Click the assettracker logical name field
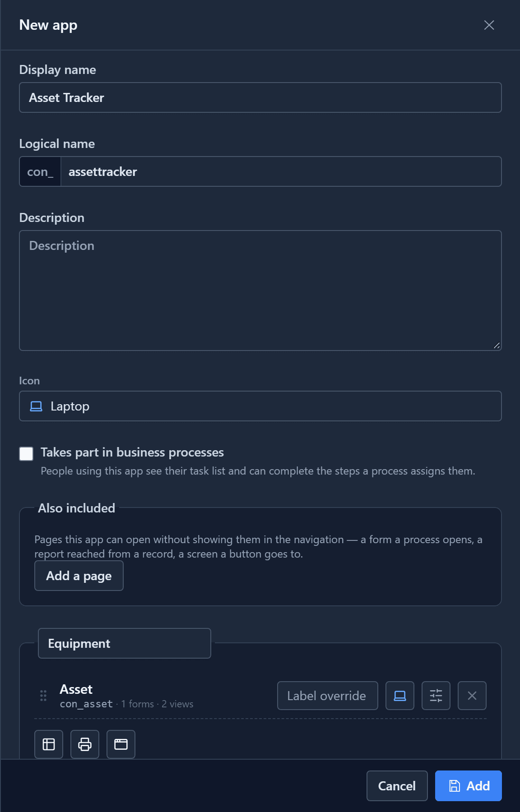This screenshot has height=812, width=520. (x=281, y=171)
